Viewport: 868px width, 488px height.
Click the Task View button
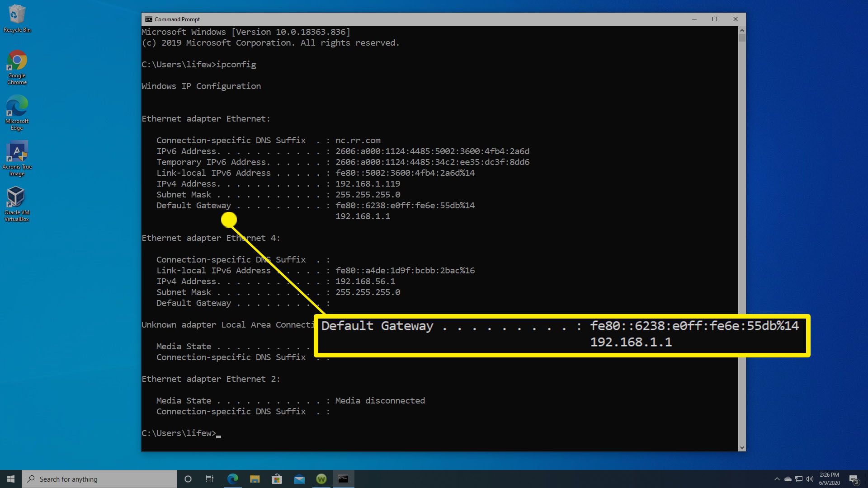210,479
